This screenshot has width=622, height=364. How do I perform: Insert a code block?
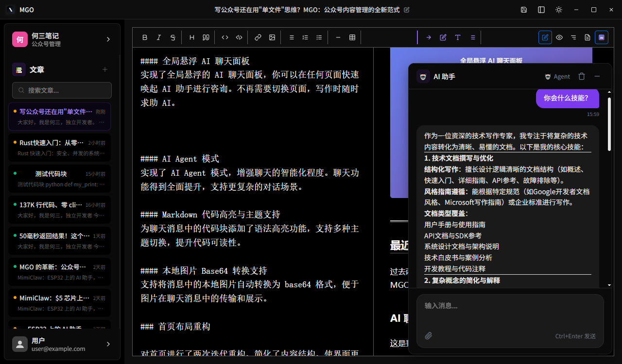[x=239, y=37]
